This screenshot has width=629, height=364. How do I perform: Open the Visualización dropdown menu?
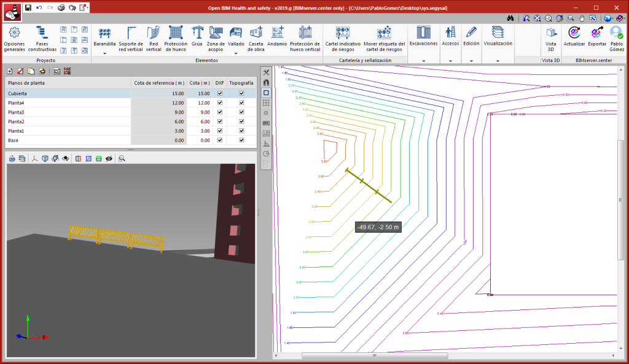click(498, 38)
